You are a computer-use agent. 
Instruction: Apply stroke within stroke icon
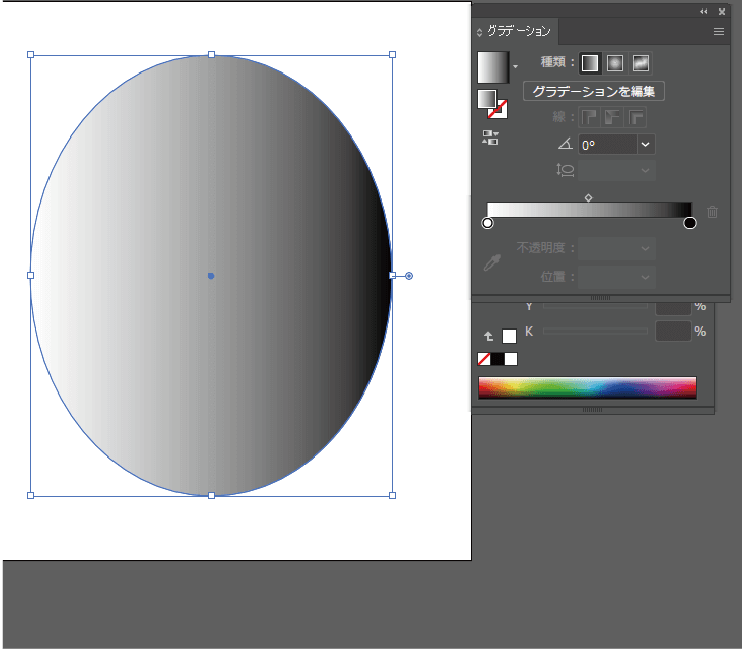point(589,117)
